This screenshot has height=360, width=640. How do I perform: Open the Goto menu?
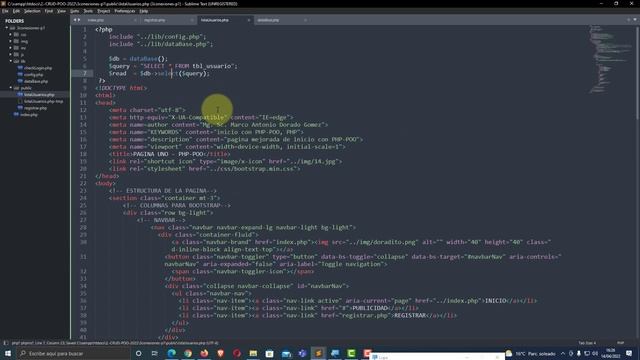(x=75, y=11)
